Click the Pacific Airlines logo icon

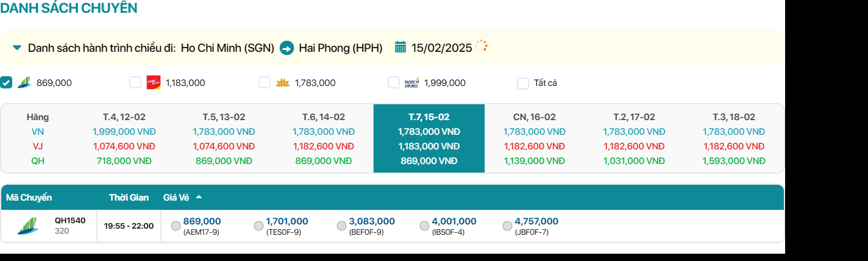[x=412, y=82]
